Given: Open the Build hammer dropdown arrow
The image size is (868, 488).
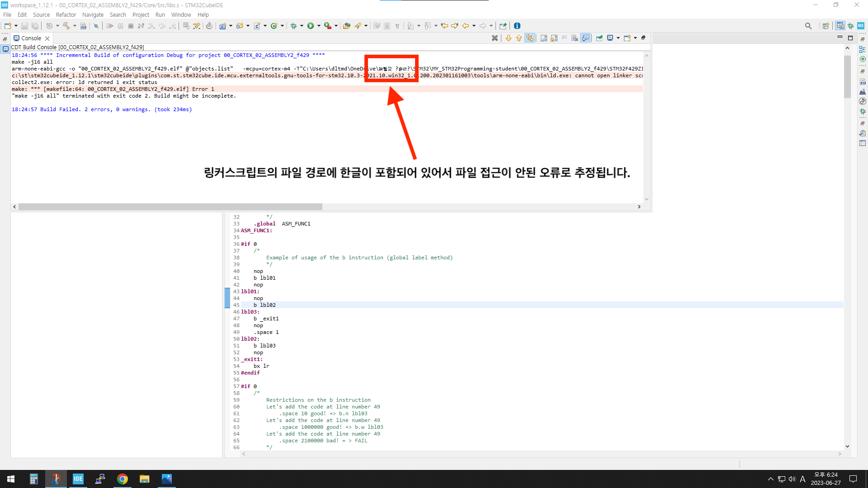Looking at the screenshot, I should click(x=75, y=26).
